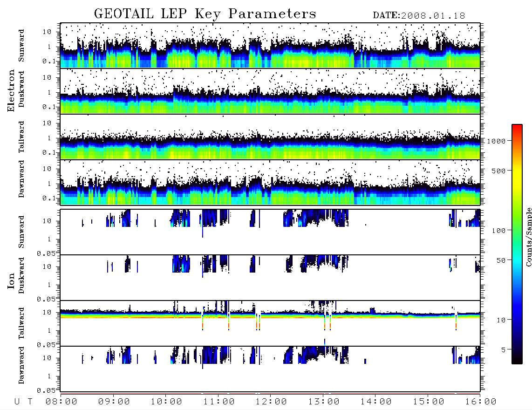532x410 pixels.
Task: Select the DATE:2008.01.18 label
Action: click(419, 16)
